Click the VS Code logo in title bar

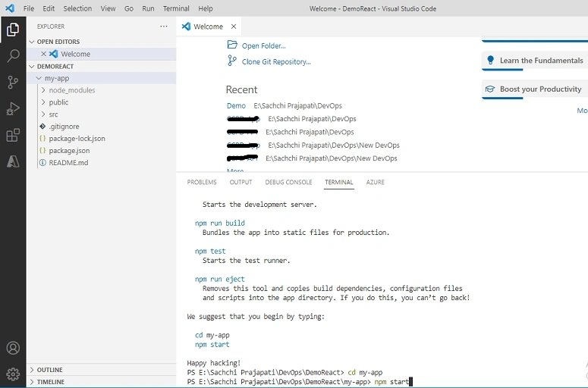(x=10, y=8)
